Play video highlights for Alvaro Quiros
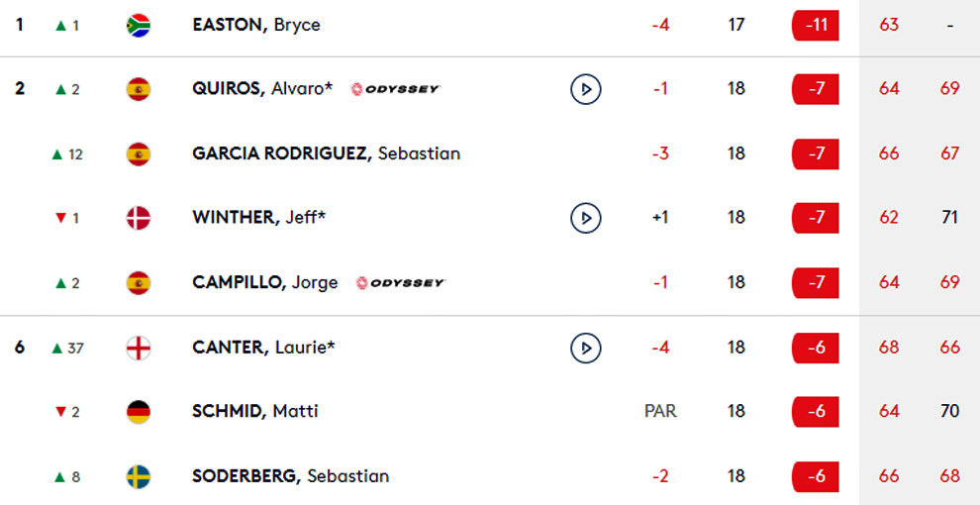 586,89
